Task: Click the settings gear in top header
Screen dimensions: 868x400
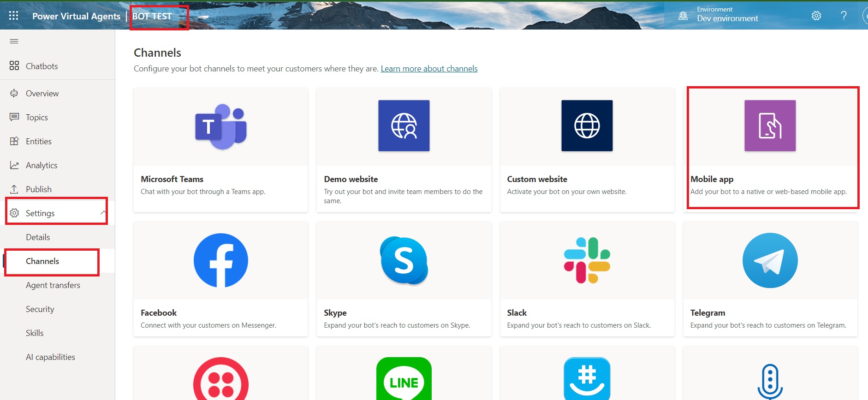Action: (816, 16)
